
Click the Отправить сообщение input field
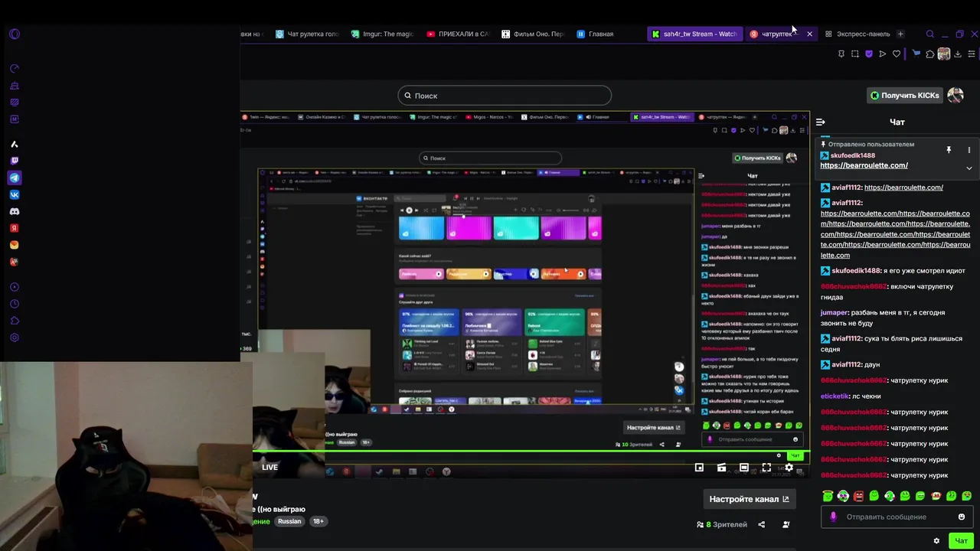point(897,517)
